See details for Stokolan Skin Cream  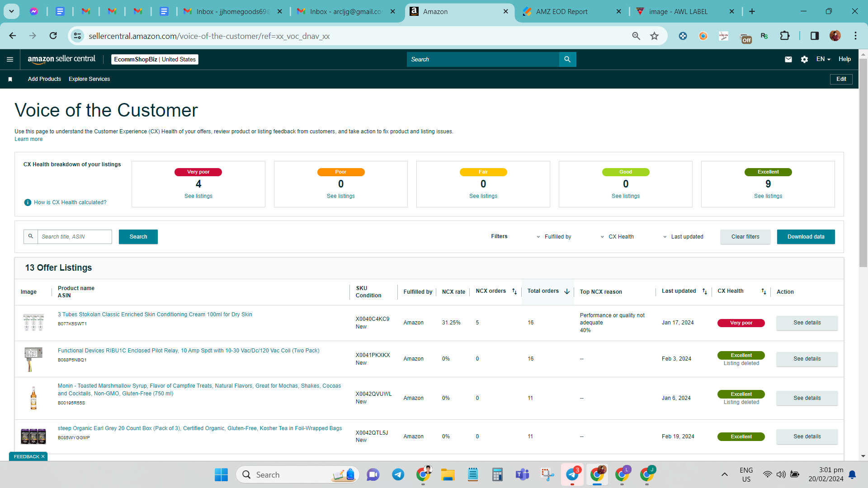tap(807, 323)
